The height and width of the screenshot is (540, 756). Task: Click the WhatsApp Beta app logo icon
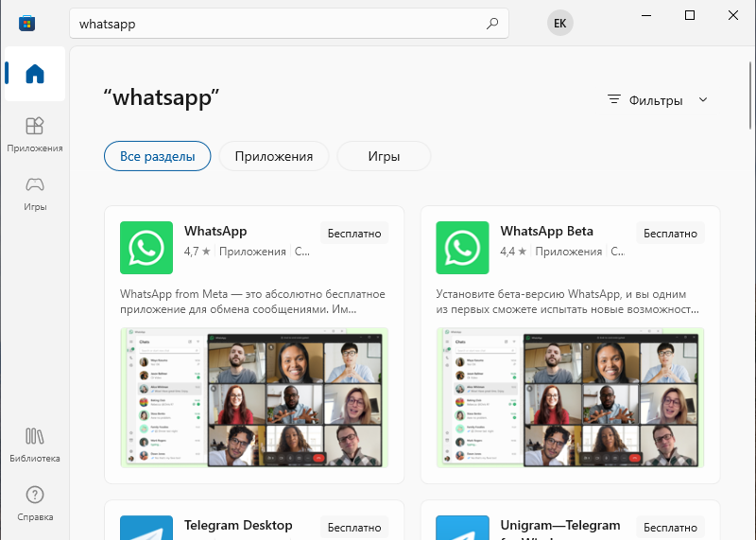[x=462, y=248]
